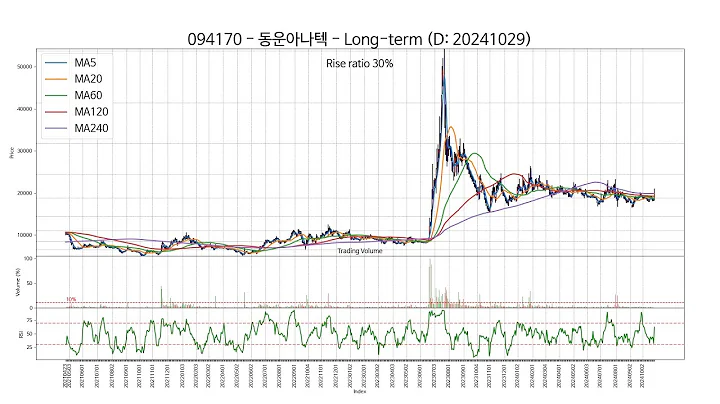Select the MA60 legend label

pyautogui.click(x=88, y=95)
